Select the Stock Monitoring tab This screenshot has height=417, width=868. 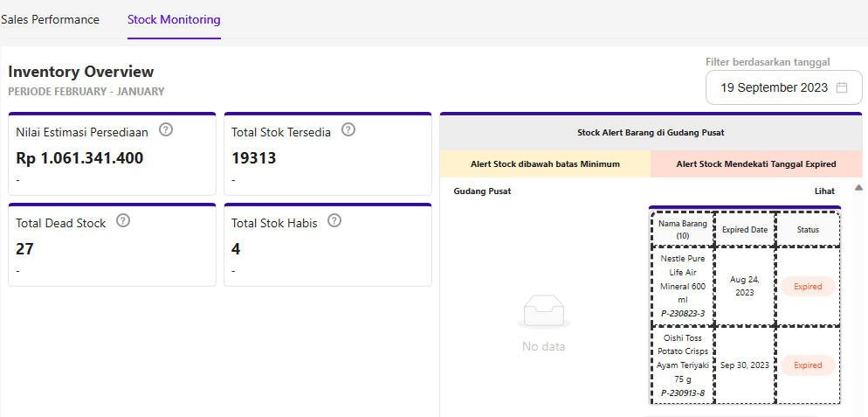pos(174,19)
